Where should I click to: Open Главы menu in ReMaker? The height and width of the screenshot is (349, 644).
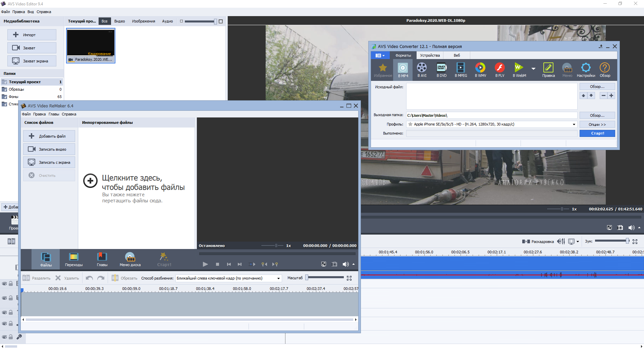pos(54,114)
